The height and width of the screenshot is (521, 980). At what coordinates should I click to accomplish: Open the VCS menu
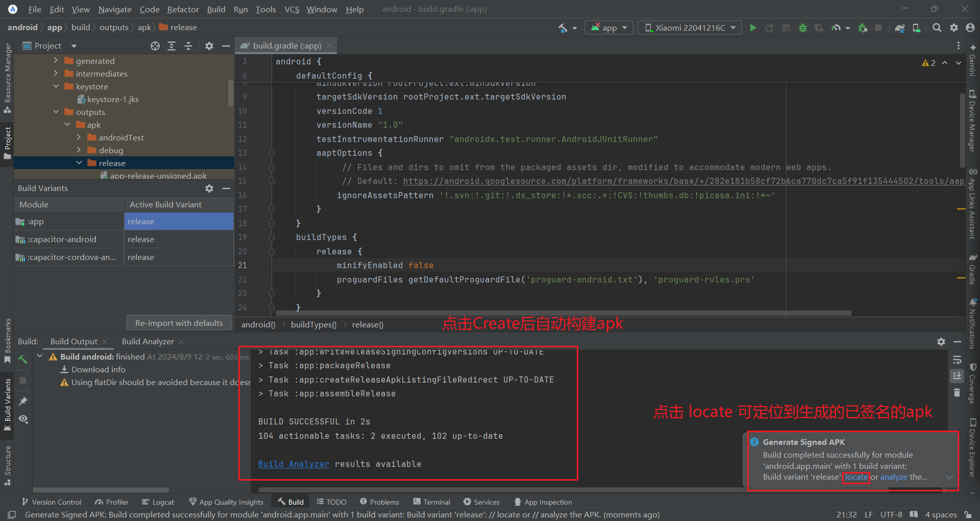tap(292, 9)
